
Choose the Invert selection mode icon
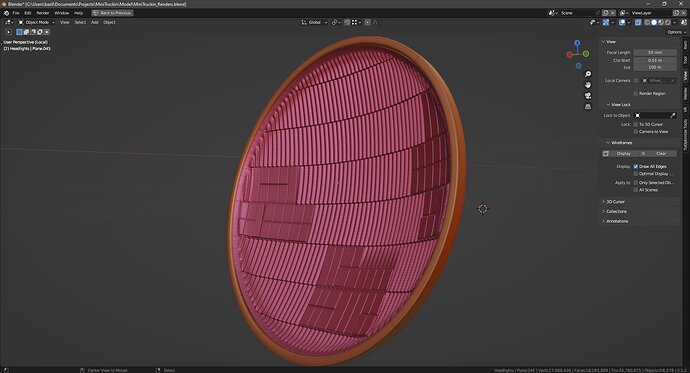coord(40,32)
